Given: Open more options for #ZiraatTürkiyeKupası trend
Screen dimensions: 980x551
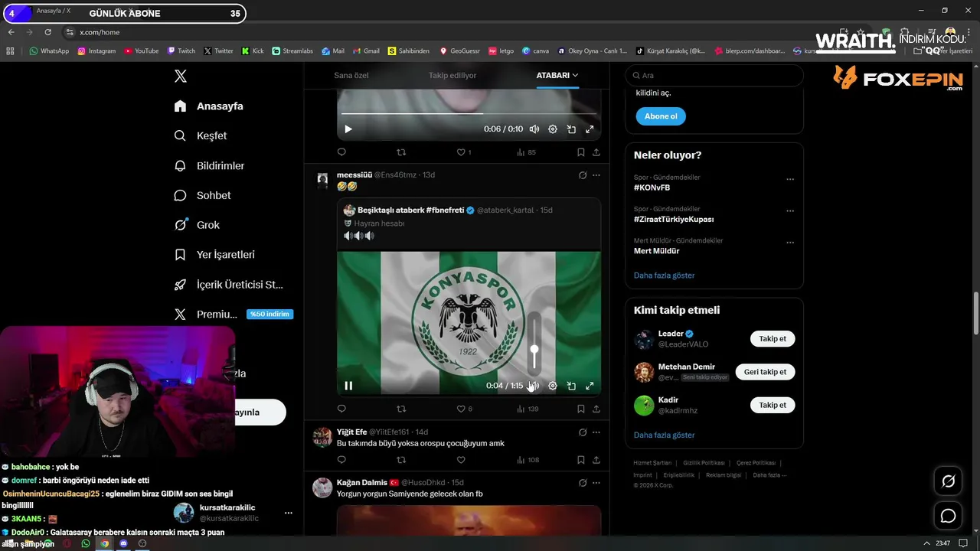Looking at the screenshot, I should 790,210.
